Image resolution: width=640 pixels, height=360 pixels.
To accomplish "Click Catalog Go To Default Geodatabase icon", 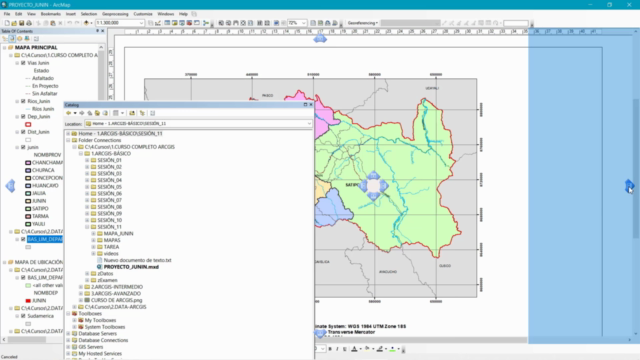I will point(105,113).
